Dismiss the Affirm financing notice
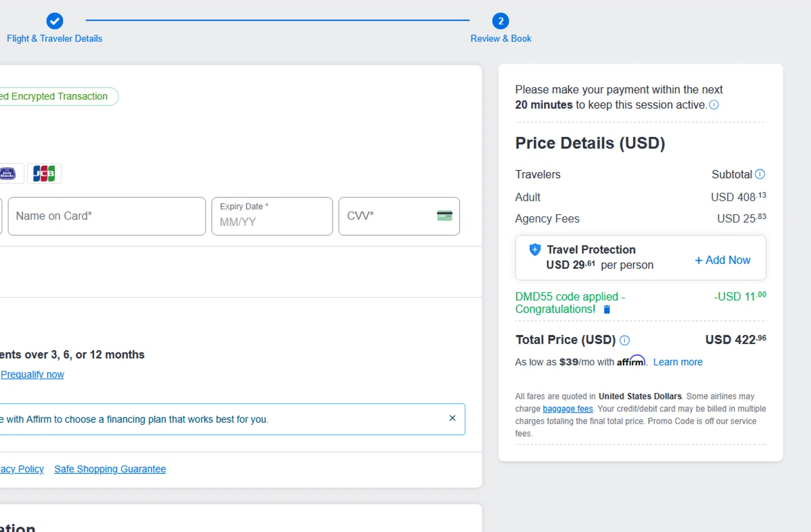The width and height of the screenshot is (811, 532). 452,418
